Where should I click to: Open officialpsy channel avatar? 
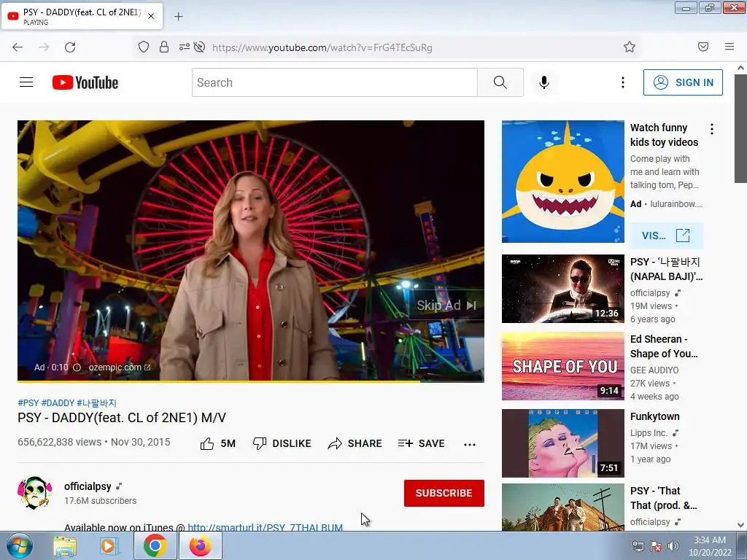pos(35,493)
